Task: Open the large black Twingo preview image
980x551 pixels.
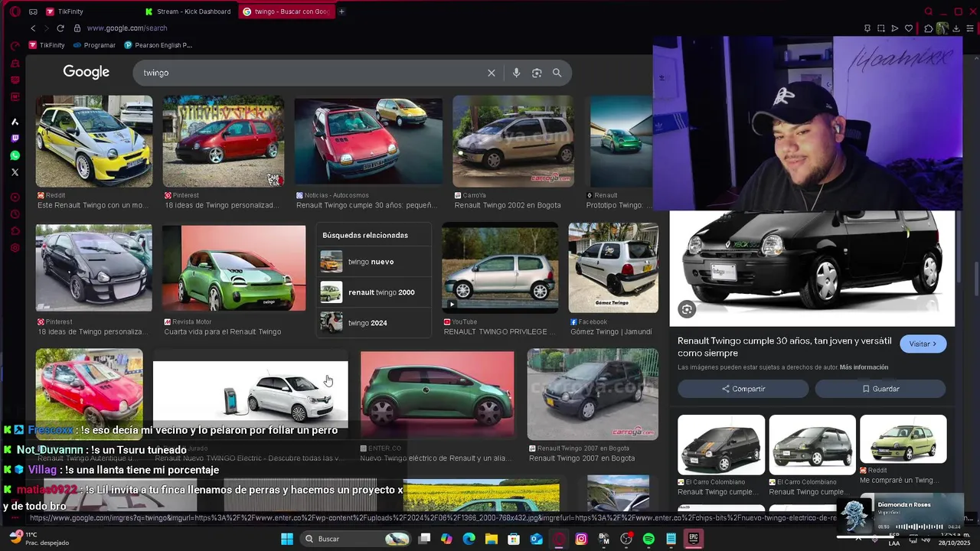Action: [812, 269]
